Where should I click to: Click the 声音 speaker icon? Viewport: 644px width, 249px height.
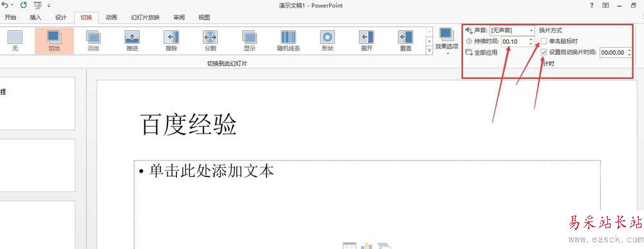pos(469,30)
